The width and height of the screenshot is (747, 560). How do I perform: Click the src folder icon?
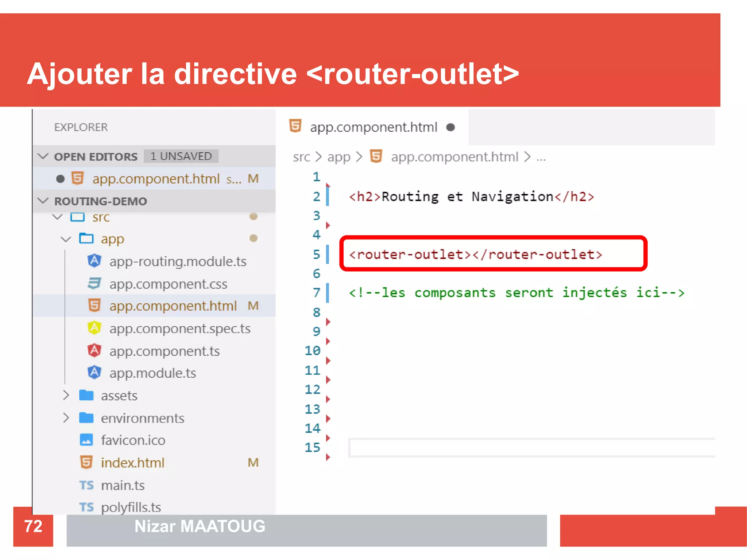pyautogui.click(x=78, y=217)
